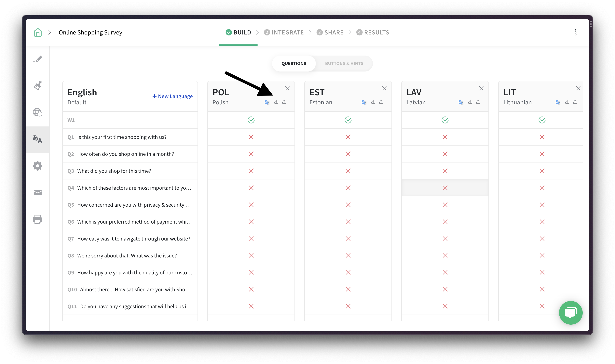Open the paintbrush design sidebar icon
This screenshot has width=615, height=364.
[37, 86]
